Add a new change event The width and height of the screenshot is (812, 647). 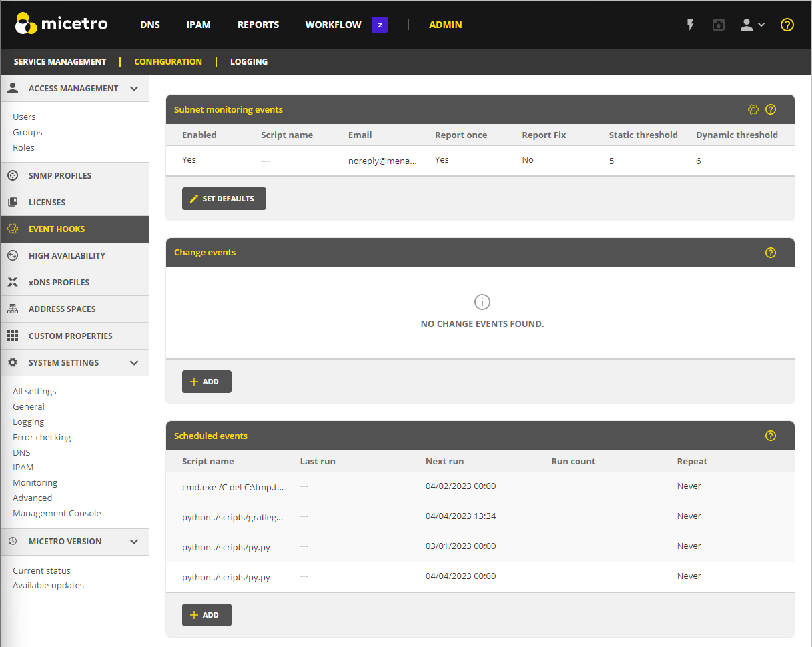tap(206, 382)
